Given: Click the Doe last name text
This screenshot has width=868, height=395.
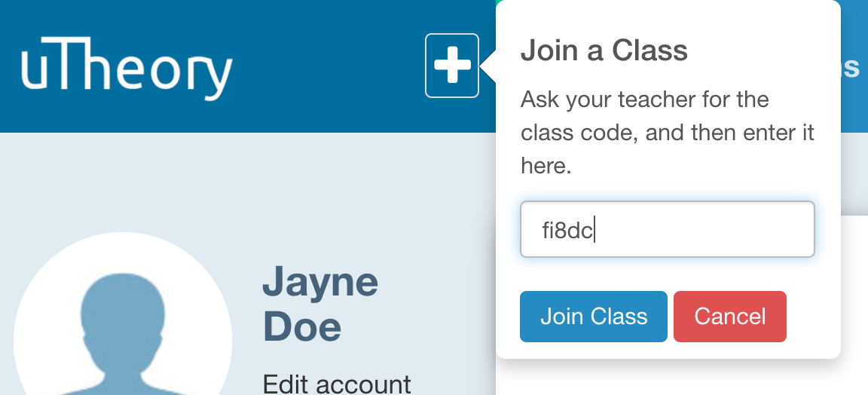Looking at the screenshot, I should pyautogui.click(x=301, y=326).
